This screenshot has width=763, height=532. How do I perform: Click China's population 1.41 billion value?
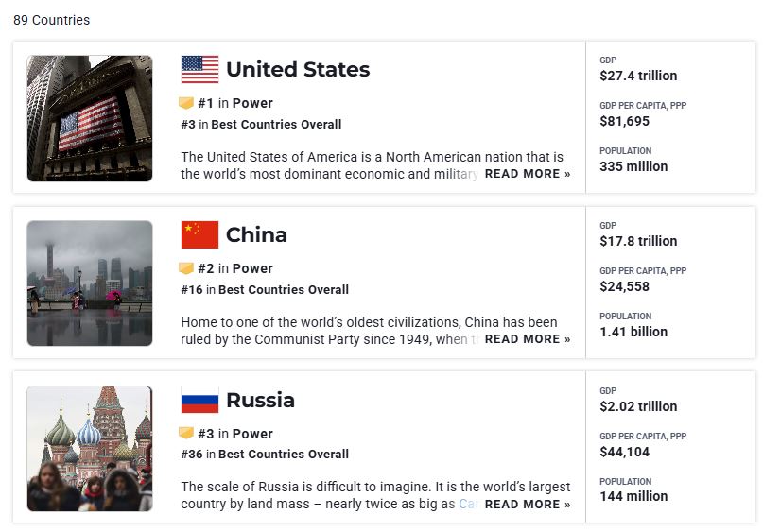(x=633, y=332)
